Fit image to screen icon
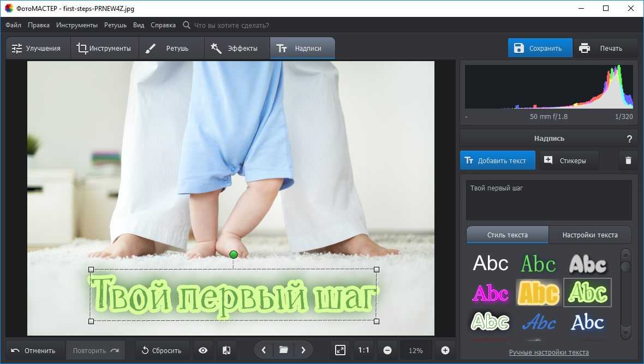This screenshot has width=644, height=364. click(340, 350)
